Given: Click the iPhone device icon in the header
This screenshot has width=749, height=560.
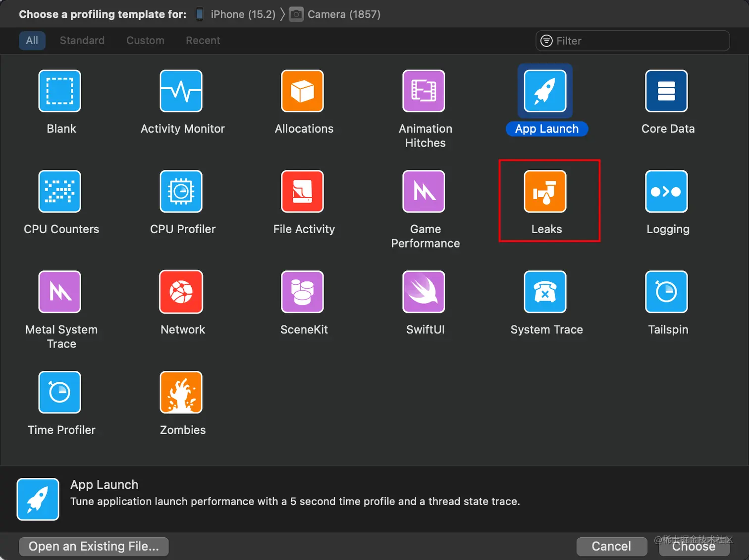Looking at the screenshot, I should click(x=200, y=14).
